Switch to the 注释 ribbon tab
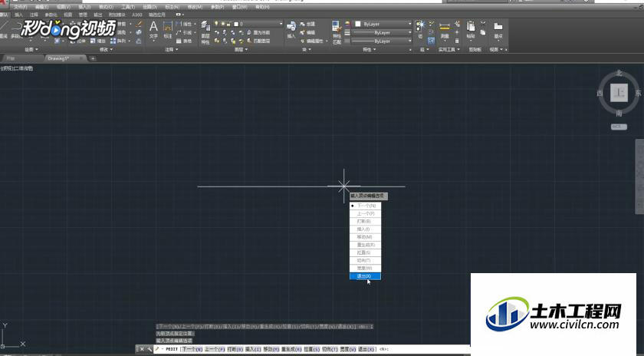Viewport: 644px width, 356px height. [34, 15]
